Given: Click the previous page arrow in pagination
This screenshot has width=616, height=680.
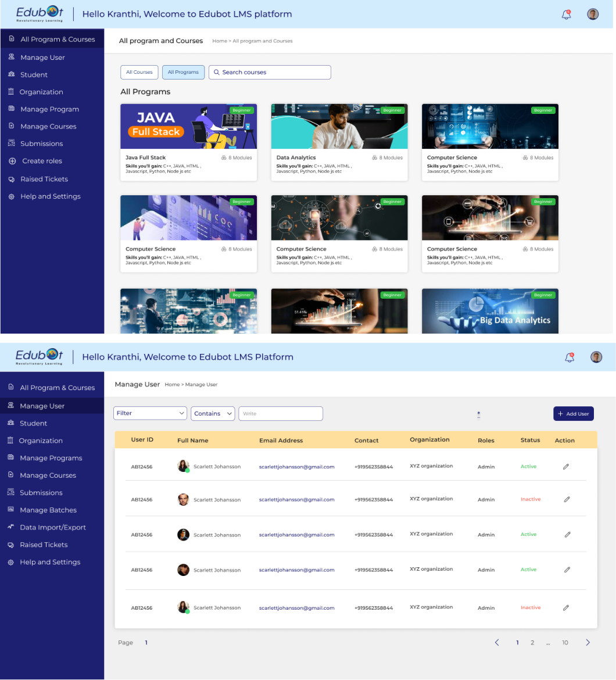Looking at the screenshot, I should tap(497, 642).
